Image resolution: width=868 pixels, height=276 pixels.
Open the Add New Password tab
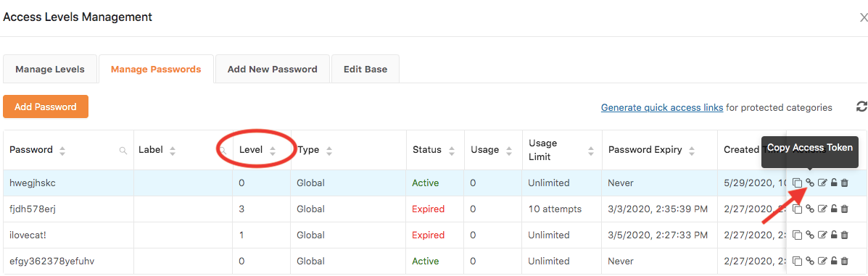click(x=273, y=69)
